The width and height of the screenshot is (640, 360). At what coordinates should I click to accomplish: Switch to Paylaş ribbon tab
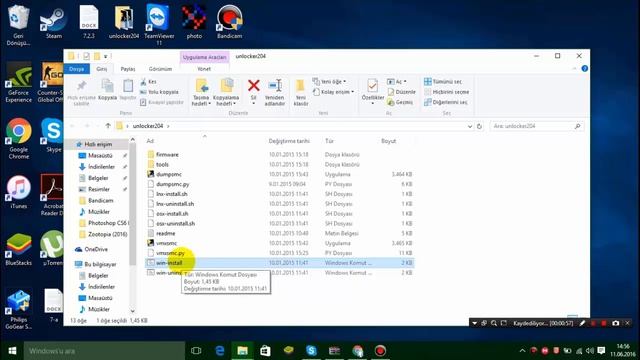[x=128, y=69]
